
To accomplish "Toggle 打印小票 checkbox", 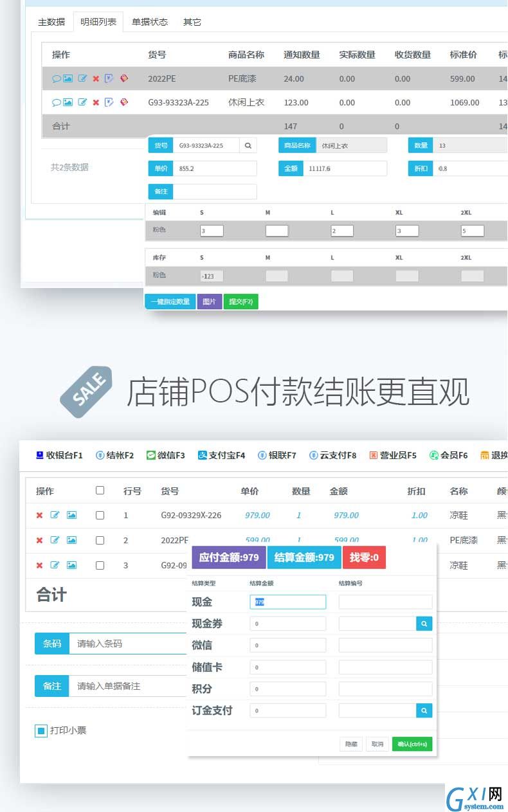I will pyautogui.click(x=41, y=730).
